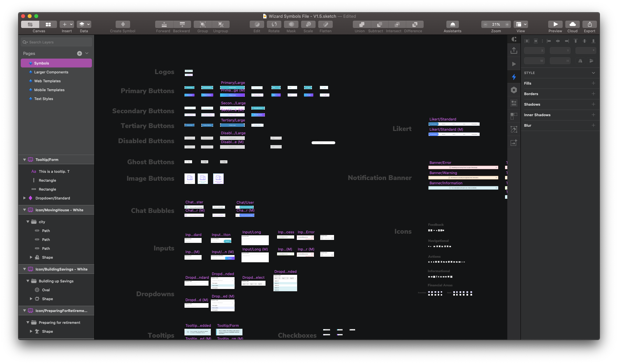Image resolution: width=618 pixels, height=364 pixels.
Task: Click the Scale tool icon
Action: click(308, 24)
